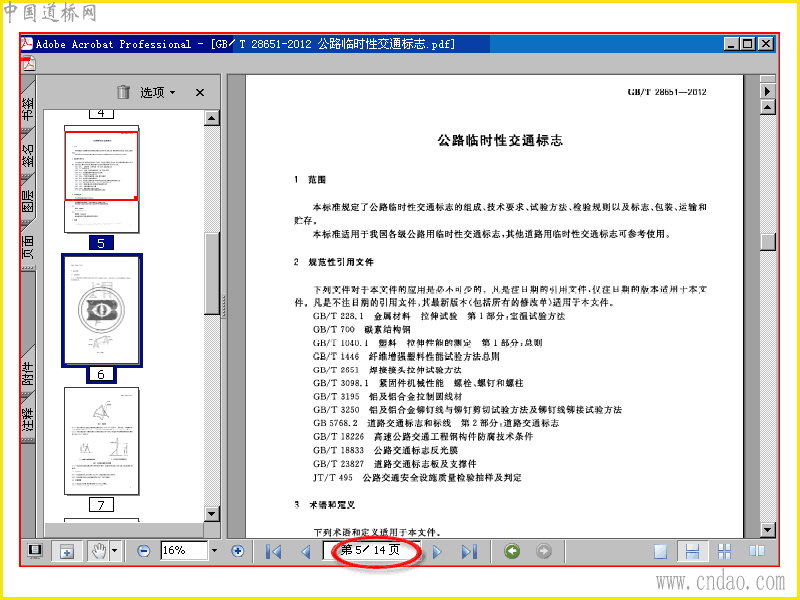Close the pages navigation panel
The height and width of the screenshot is (600, 800).
(x=200, y=92)
